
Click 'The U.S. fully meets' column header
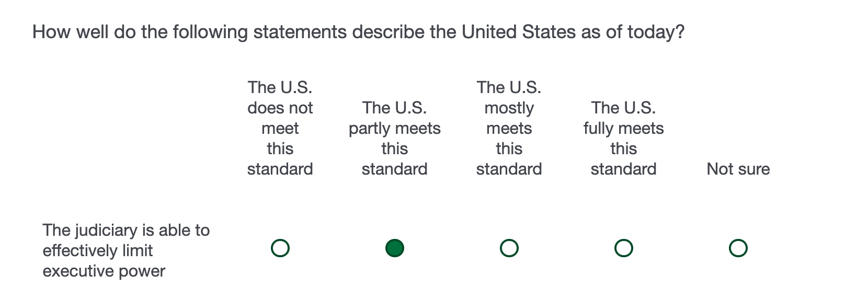[623, 138]
